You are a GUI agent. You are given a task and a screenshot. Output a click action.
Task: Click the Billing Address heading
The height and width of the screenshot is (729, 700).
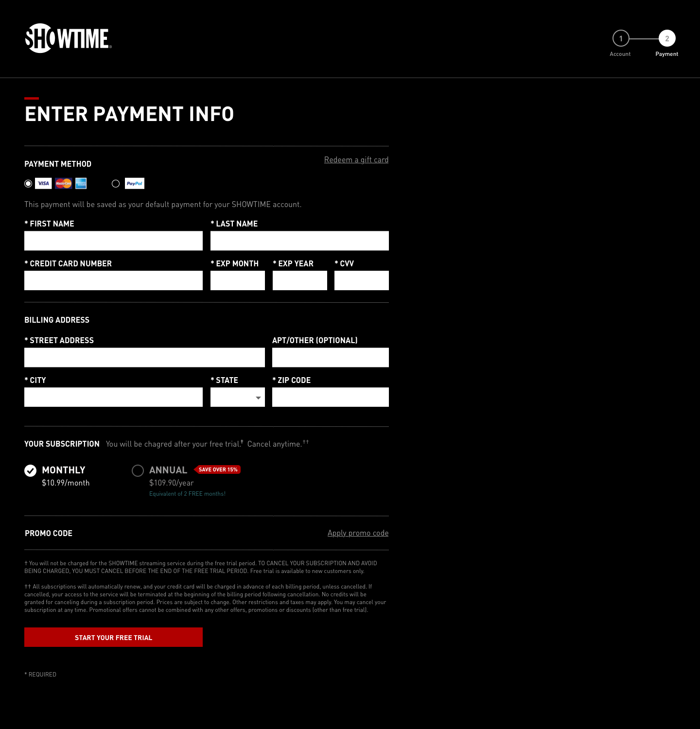(57, 320)
